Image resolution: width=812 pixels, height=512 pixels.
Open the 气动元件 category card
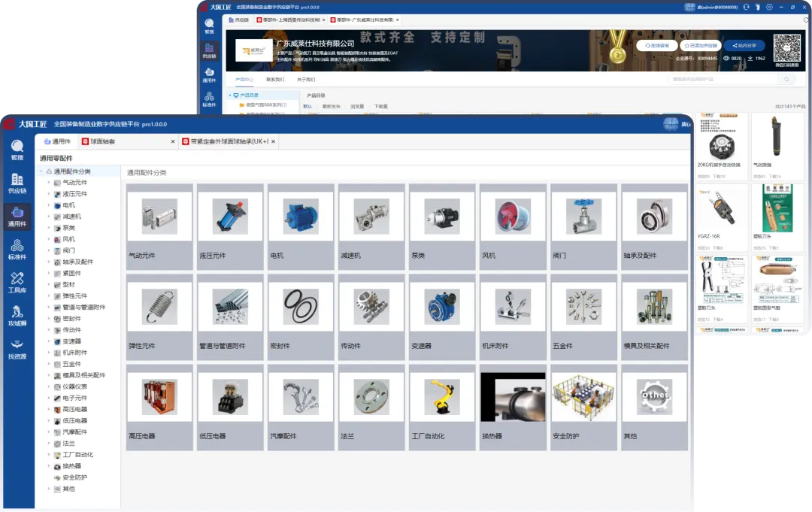pyautogui.click(x=159, y=226)
